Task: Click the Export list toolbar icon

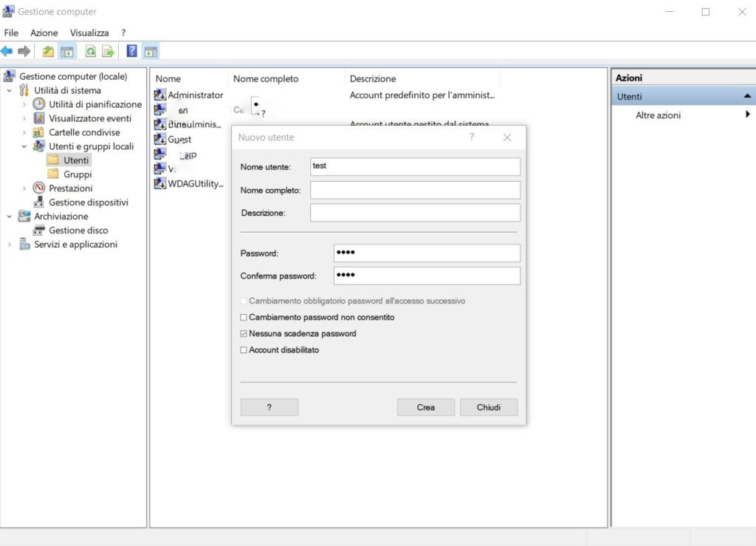Action: (x=108, y=51)
